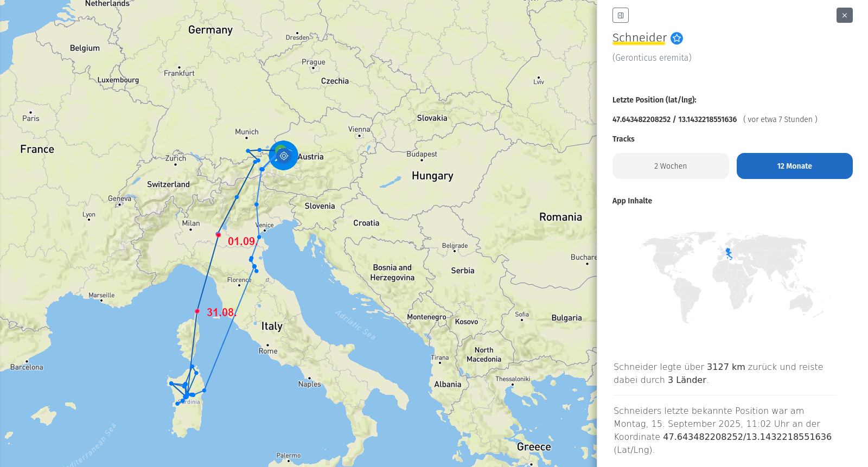Click the last position lat/lng coordinates
The height and width of the screenshot is (467, 868).
pyautogui.click(x=674, y=119)
